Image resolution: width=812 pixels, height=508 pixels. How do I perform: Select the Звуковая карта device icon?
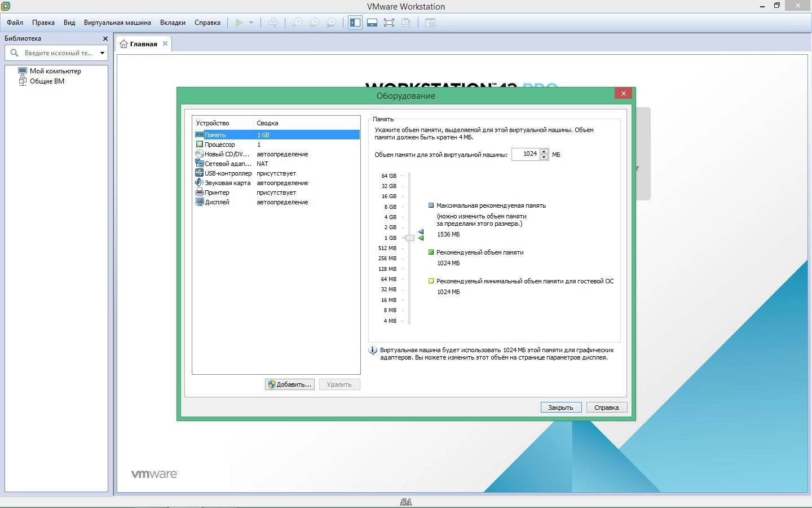[199, 183]
